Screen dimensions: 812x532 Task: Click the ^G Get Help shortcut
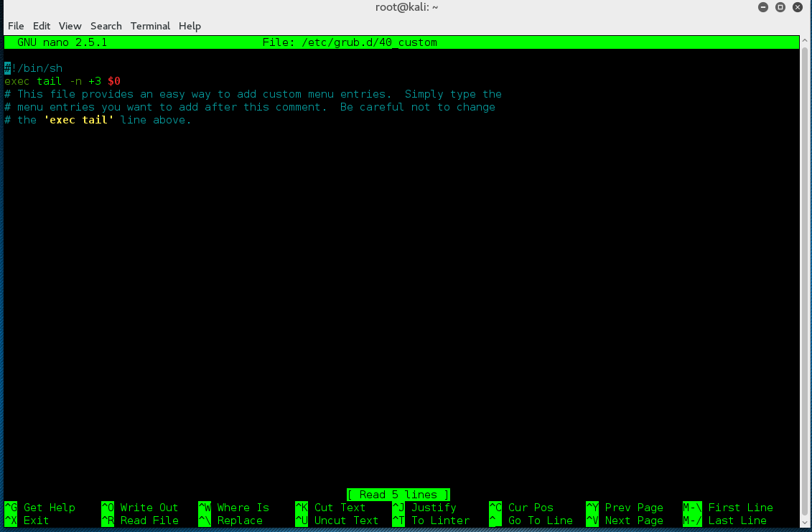40,508
